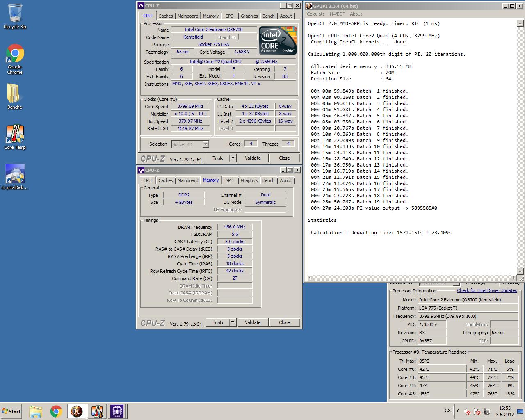The image size is (525, 420).
Task: Click Multiplier value x 10.0 (6 - 10)
Action: click(x=190, y=114)
